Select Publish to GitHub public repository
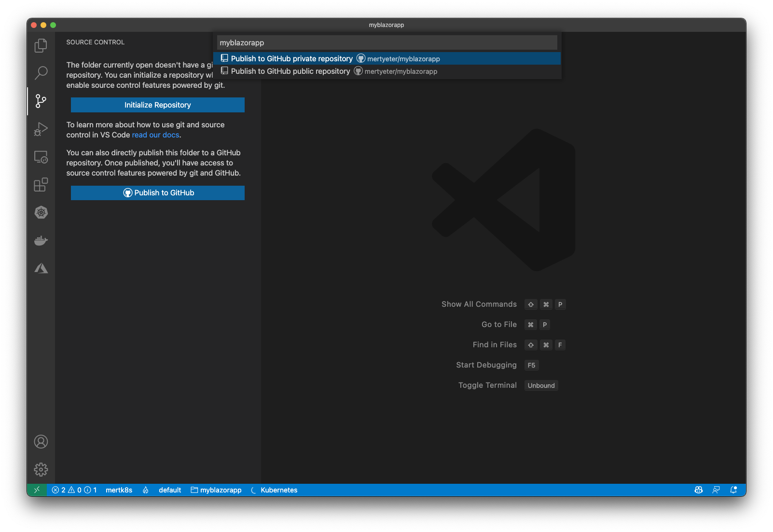The width and height of the screenshot is (773, 532). pos(387,71)
